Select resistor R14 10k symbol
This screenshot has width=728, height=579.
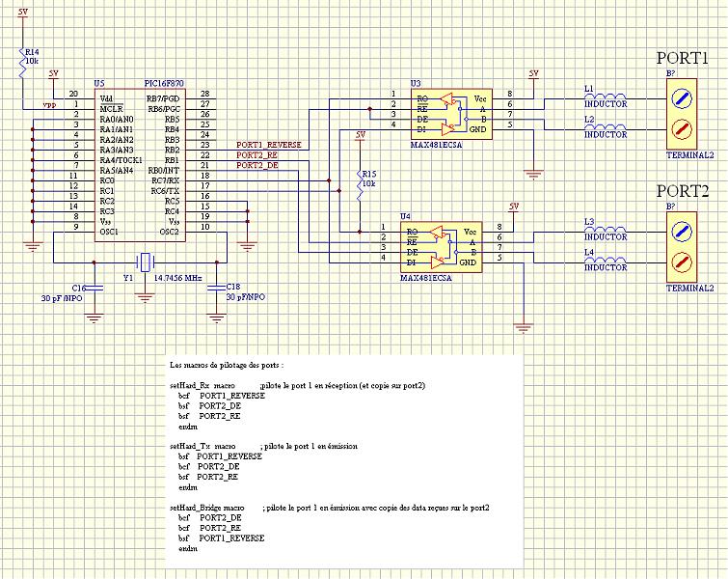pyautogui.click(x=23, y=61)
